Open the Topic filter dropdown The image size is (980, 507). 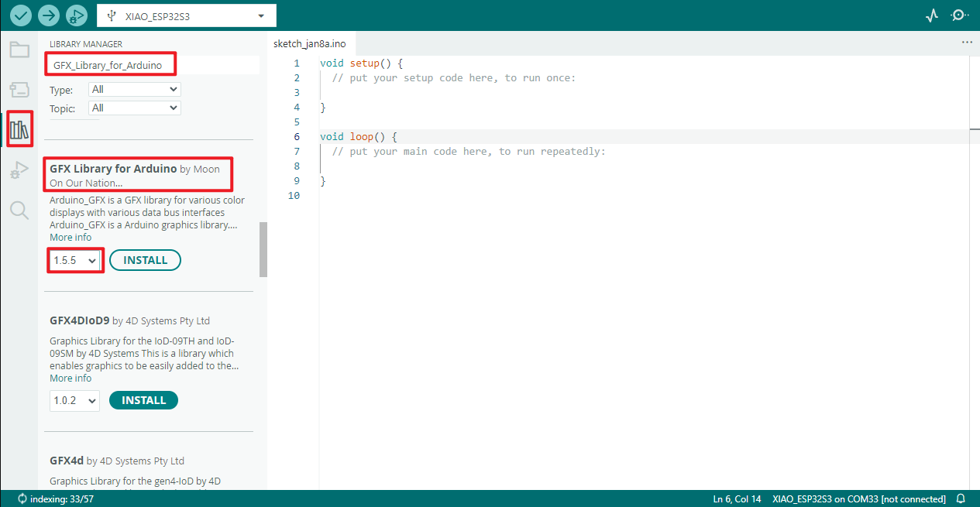click(x=134, y=108)
